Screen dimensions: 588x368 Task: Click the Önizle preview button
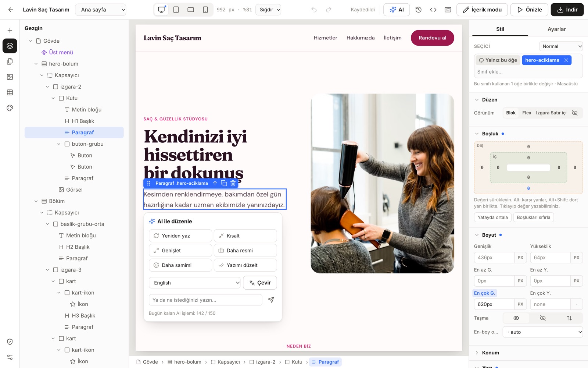[529, 10]
